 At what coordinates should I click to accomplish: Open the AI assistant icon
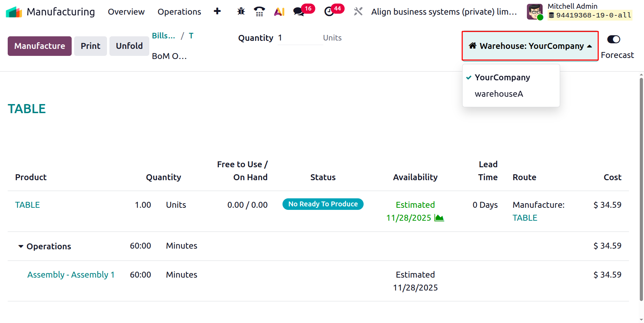pos(279,12)
